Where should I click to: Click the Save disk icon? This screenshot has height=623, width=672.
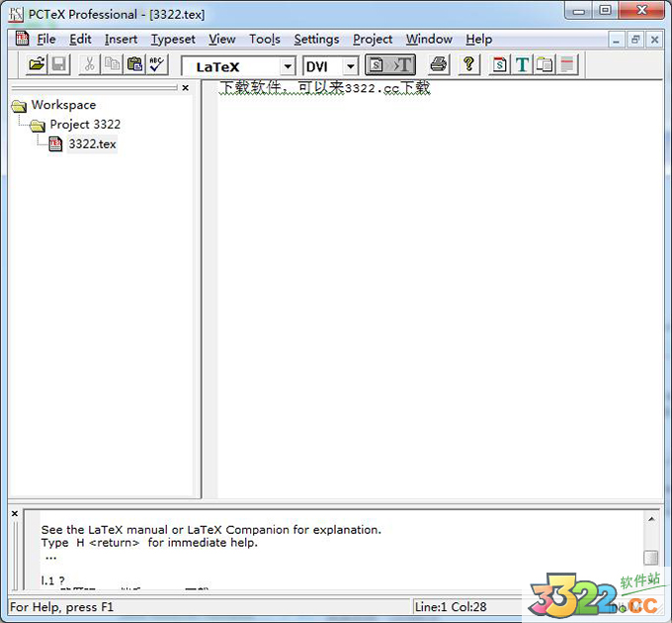pyautogui.click(x=59, y=65)
